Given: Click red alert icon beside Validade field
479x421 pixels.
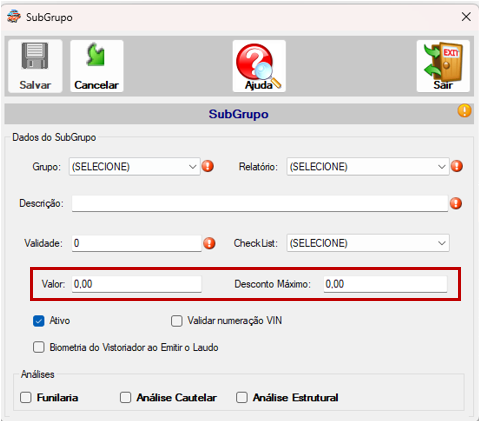Looking at the screenshot, I should pos(209,243).
